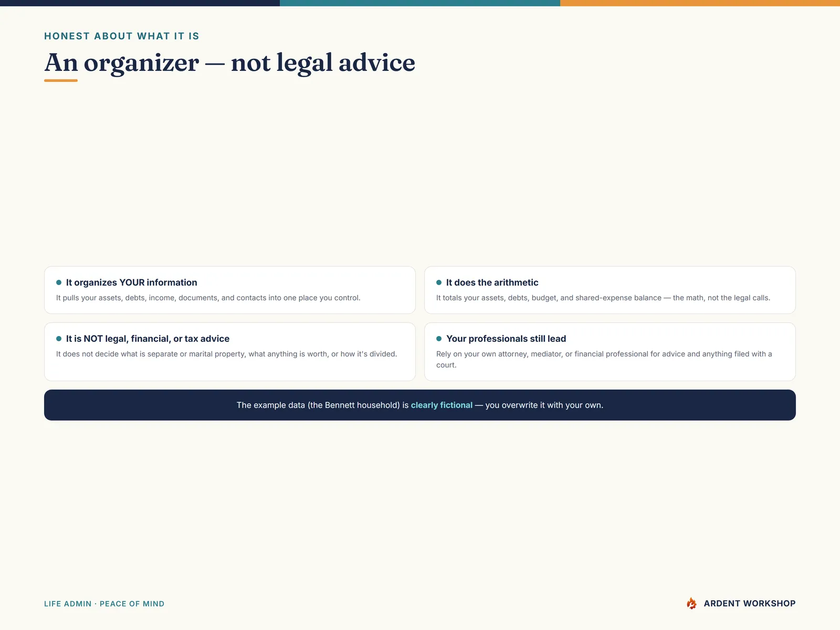The image size is (840, 630).
Task: Click the bullet dot beside 'It is NOT legal' title
Action: tap(59, 339)
